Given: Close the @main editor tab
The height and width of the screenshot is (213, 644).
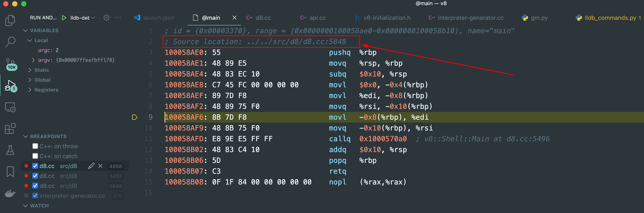Looking at the screenshot, I should tap(235, 18).
